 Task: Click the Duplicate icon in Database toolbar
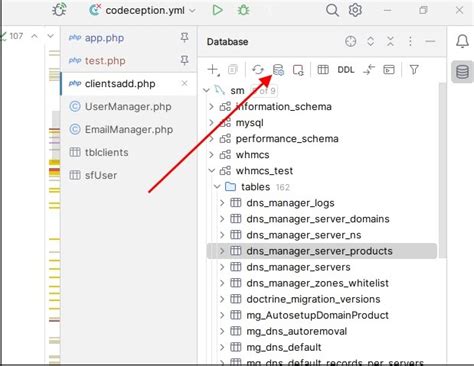point(233,70)
